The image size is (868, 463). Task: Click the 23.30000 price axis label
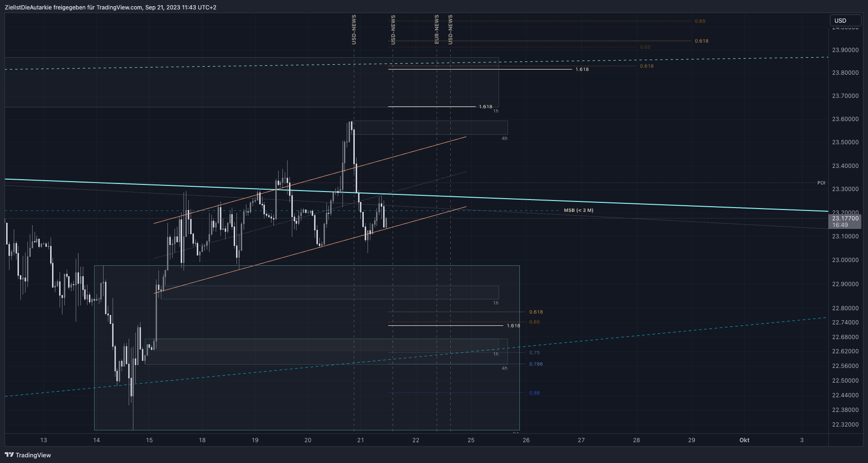tap(845, 189)
